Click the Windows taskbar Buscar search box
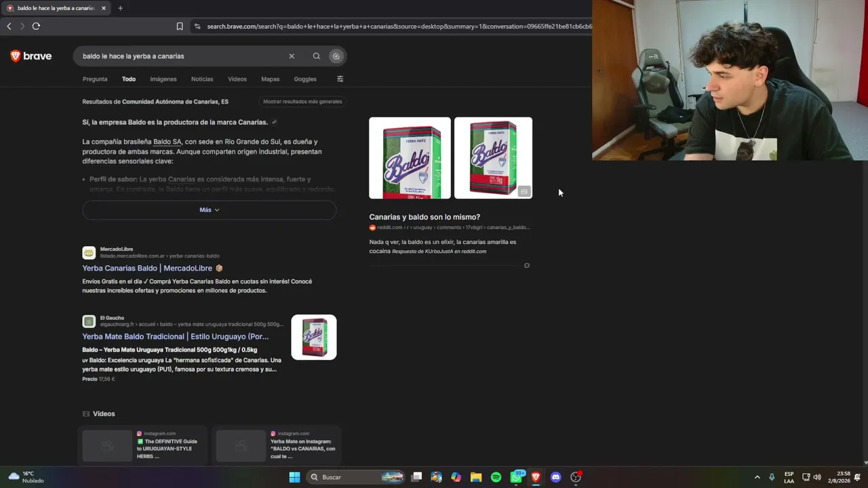The width and height of the screenshot is (868, 488). click(x=357, y=477)
